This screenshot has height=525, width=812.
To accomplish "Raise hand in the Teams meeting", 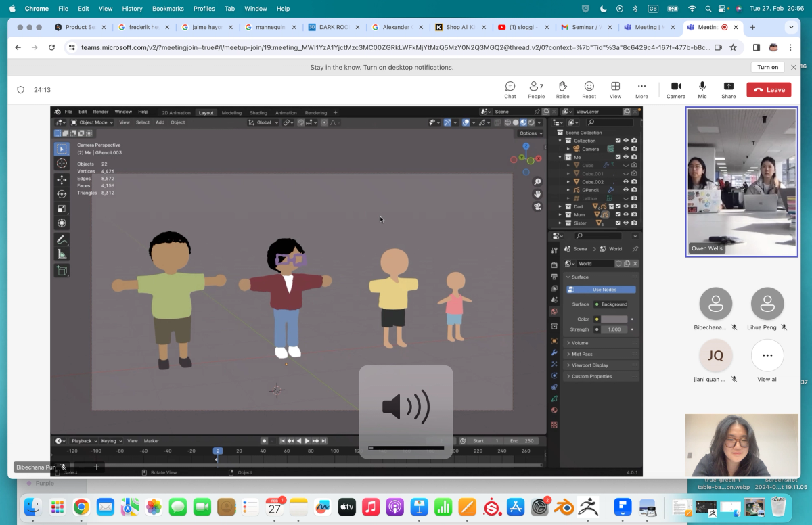I will pyautogui.click(x=562, y=90).
